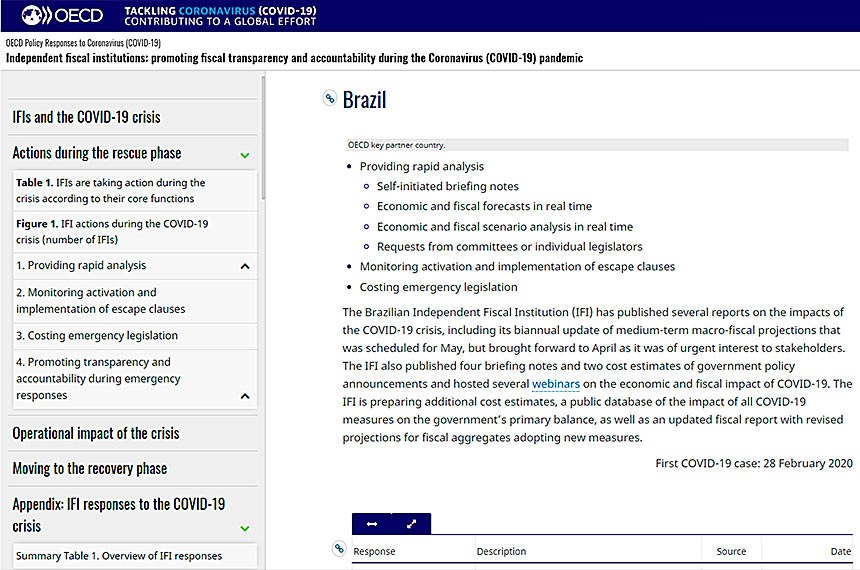Collapse the Appendix IFI responses section chevron

pyautogui.click(x=245, y=527)
